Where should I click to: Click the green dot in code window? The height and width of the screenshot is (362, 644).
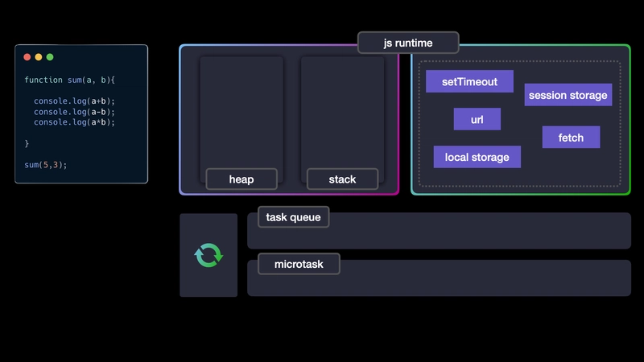click(50, 57)
